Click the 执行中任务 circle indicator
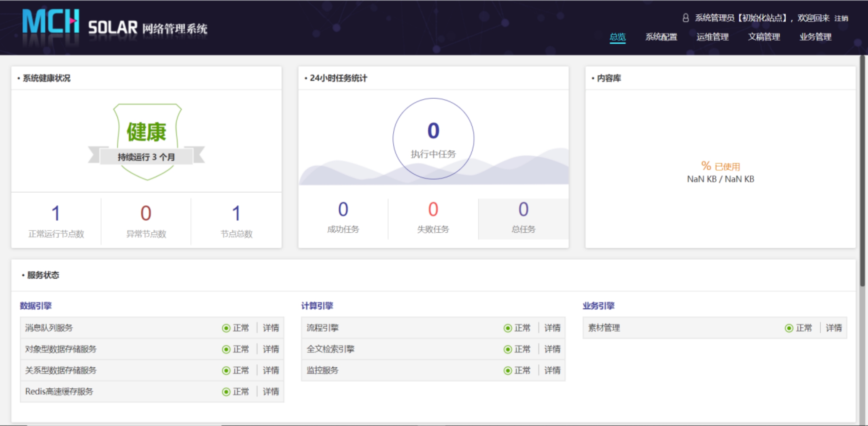868x426 pixels. [x=433, y=138]
